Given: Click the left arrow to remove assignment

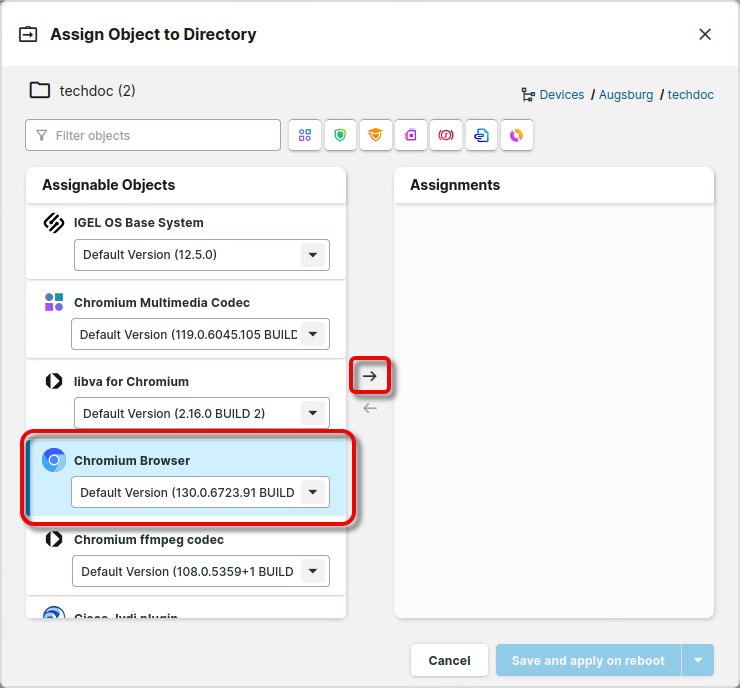Looking at the screenshot, I should click(x=370, y=408).
